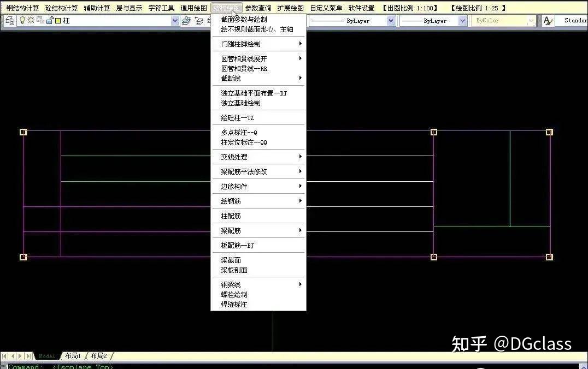588x369 pixels.
Task: Switch to the Model tab
Action: click(47, 356)
